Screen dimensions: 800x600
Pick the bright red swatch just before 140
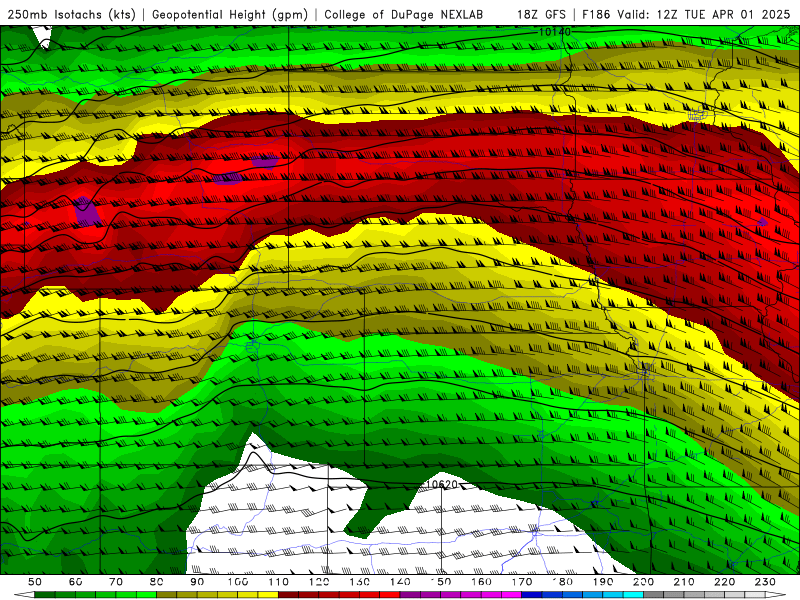pos(390,595)
